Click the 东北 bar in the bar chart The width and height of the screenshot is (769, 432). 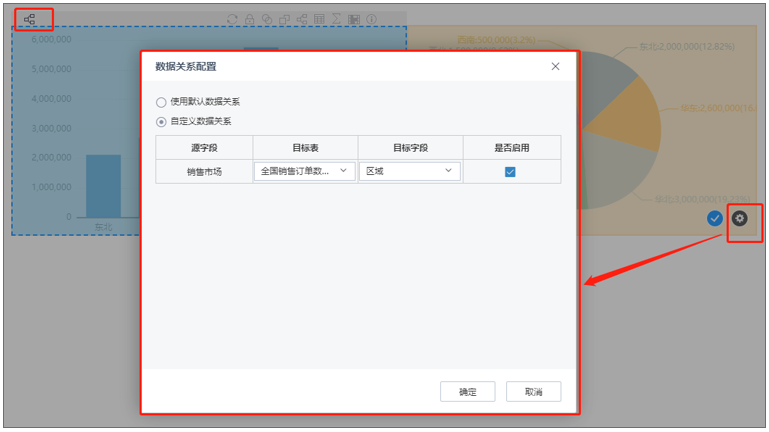(x=103, y=186)
